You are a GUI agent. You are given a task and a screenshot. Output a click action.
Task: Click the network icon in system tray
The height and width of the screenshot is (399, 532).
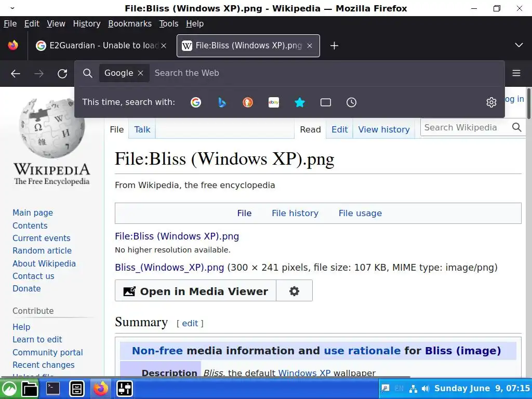click(x=413, y=389)
